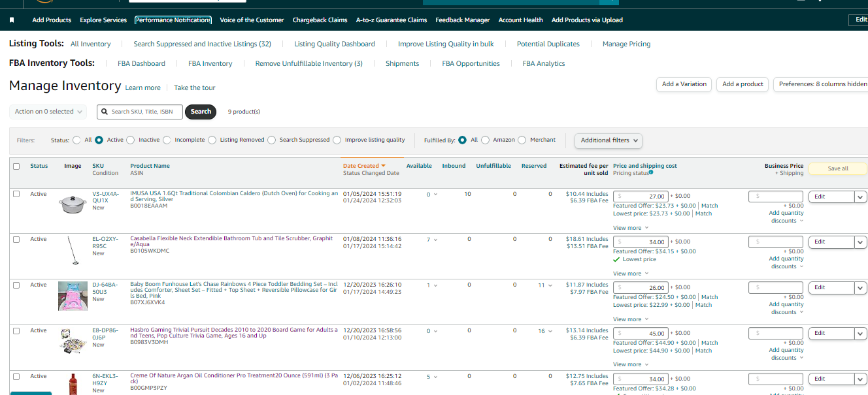
Task: Open Performance Notifications menu item
Action: point(173,20)
